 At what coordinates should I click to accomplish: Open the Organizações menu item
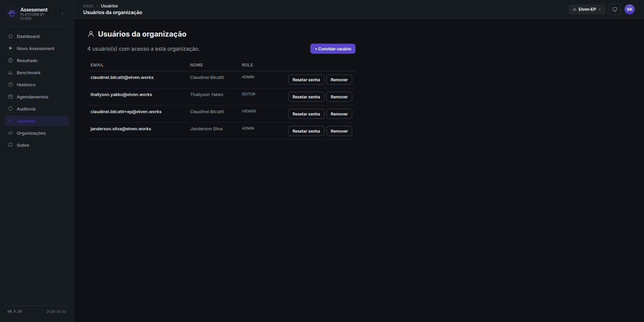(37, 133)
